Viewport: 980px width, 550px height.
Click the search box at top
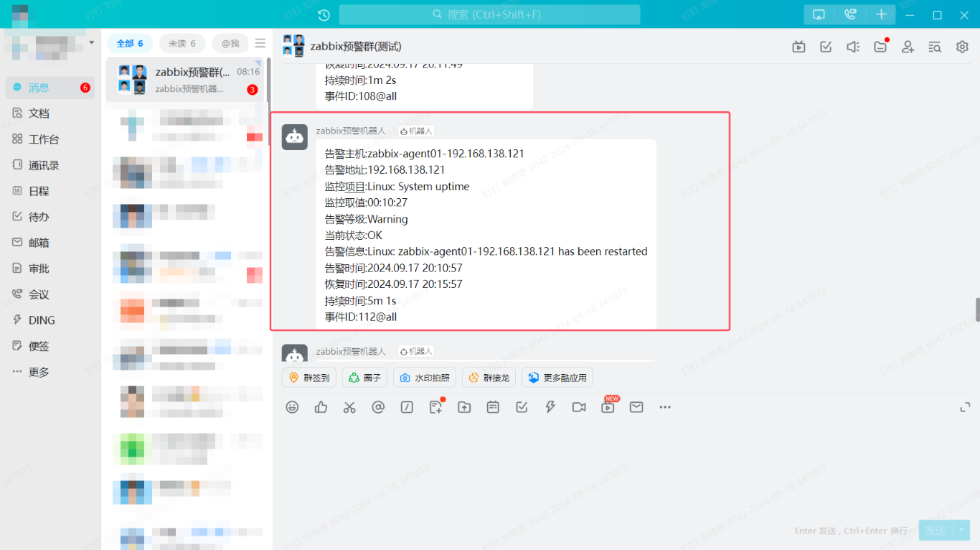[489, 14]
